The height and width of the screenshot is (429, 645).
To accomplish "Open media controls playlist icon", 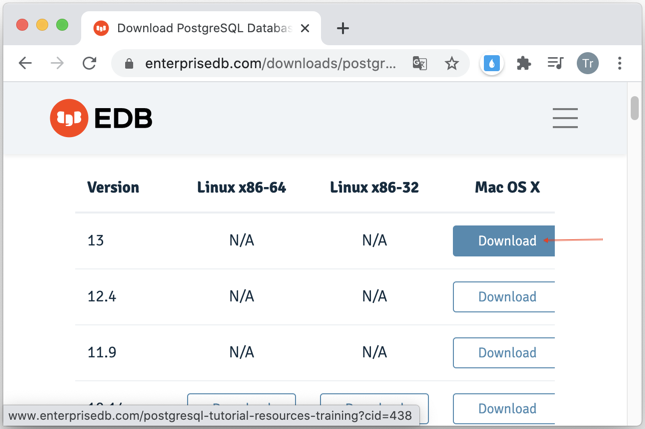I will [555, 63].
